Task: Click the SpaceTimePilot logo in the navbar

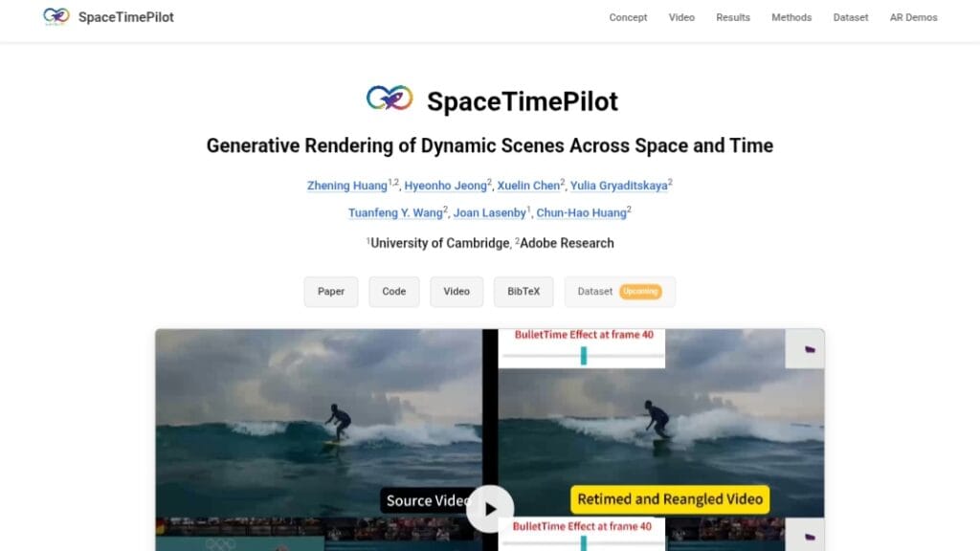Action: pos(56,16)
